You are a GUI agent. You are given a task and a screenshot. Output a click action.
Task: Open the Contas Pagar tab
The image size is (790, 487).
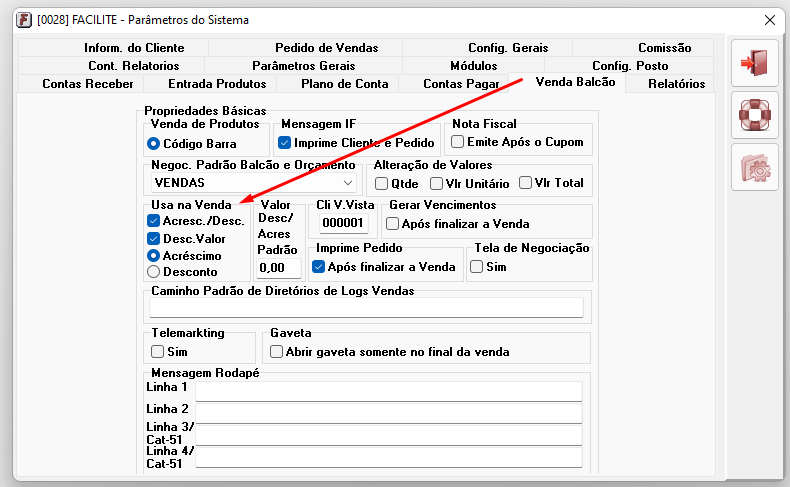click(x=454, y=84)
